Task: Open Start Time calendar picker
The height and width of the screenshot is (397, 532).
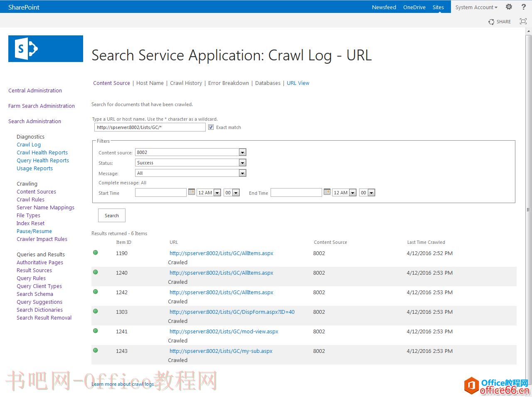Action: [192, 192]
